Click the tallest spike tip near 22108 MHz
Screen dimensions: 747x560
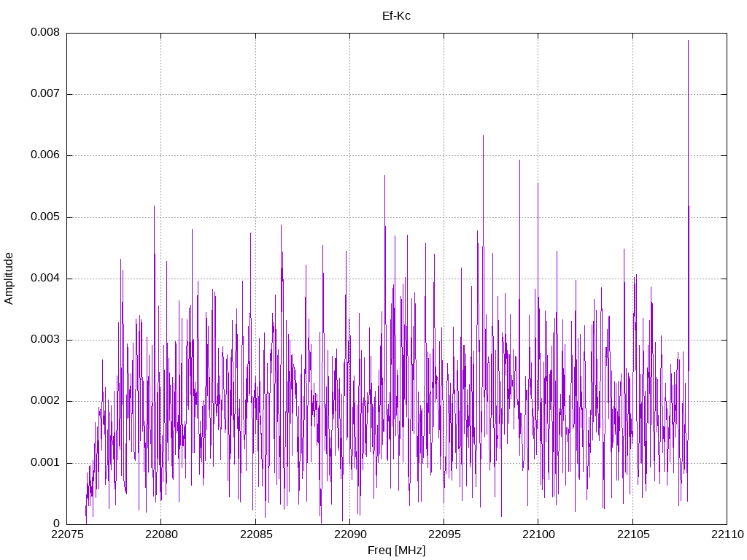pyautogui.click(x=688, y=41)
